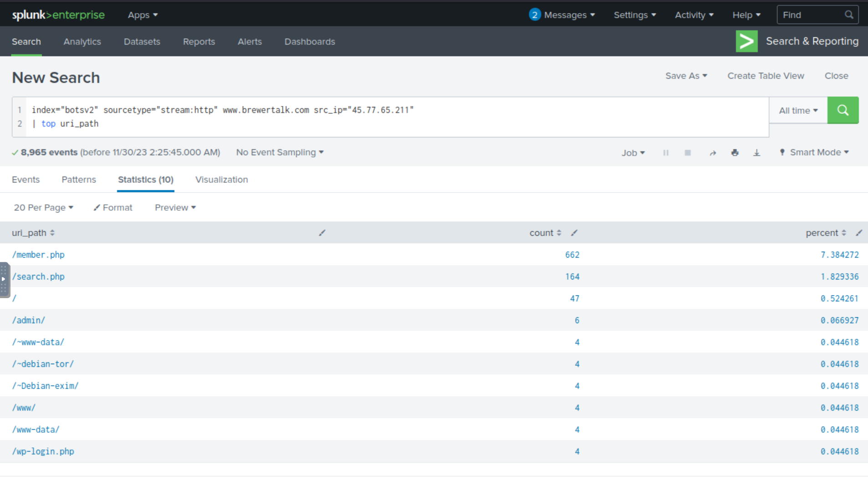Open the 20 Per Page dropdown
The height and width of the screenshot is (477, 868).
[43, 208]
